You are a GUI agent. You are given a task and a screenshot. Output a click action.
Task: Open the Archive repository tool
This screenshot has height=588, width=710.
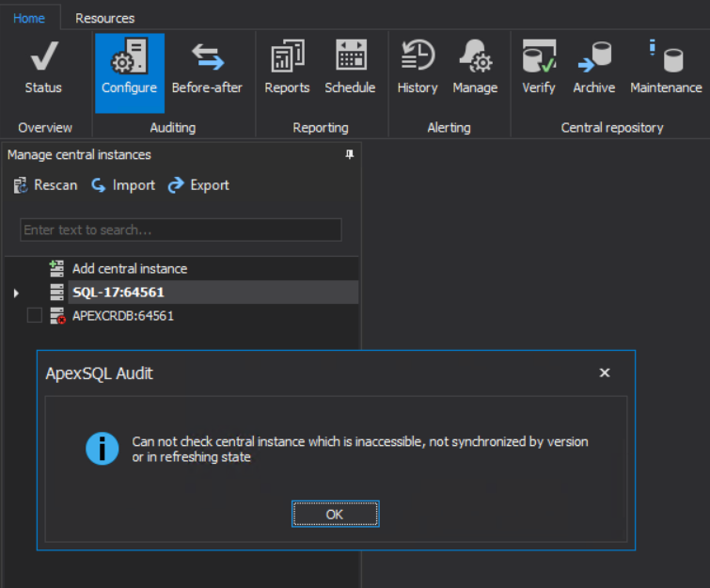pyautogui.click(x=594, y=68)
